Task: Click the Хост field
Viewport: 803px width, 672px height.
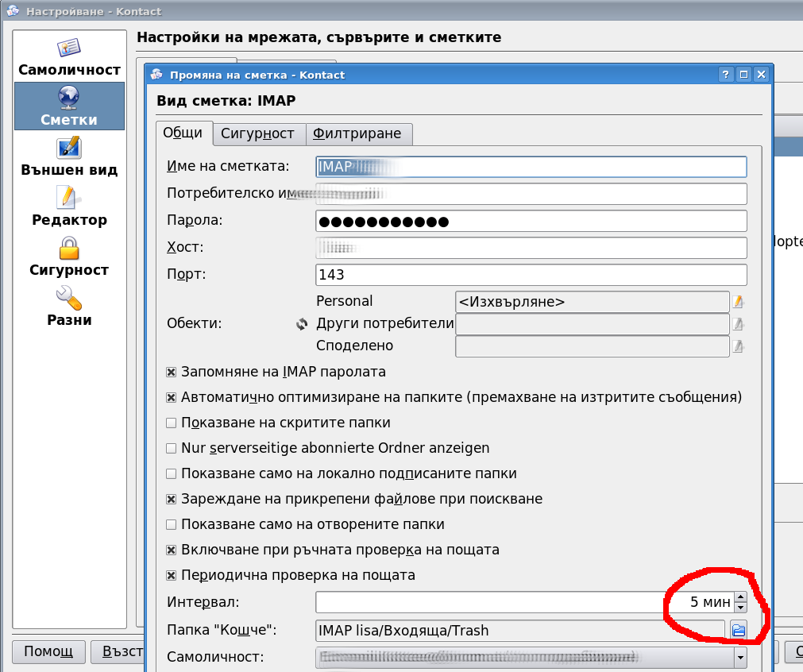Action: coord(531,248)
